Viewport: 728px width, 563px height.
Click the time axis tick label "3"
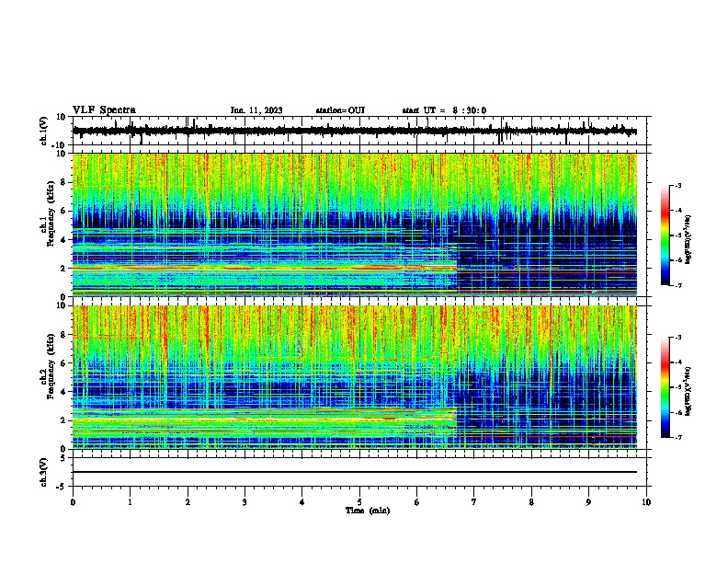pos(245,502)
